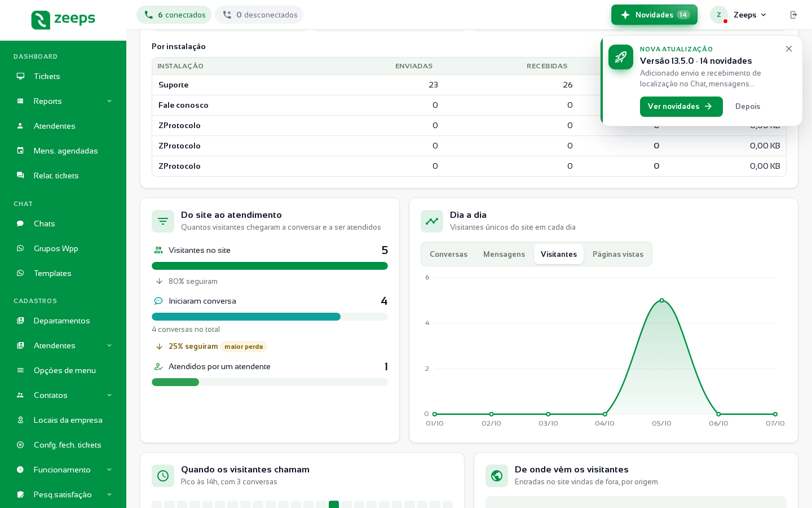Click the maior perda badge
Viewport: 812px width, 508px height.
coord(244,347)
